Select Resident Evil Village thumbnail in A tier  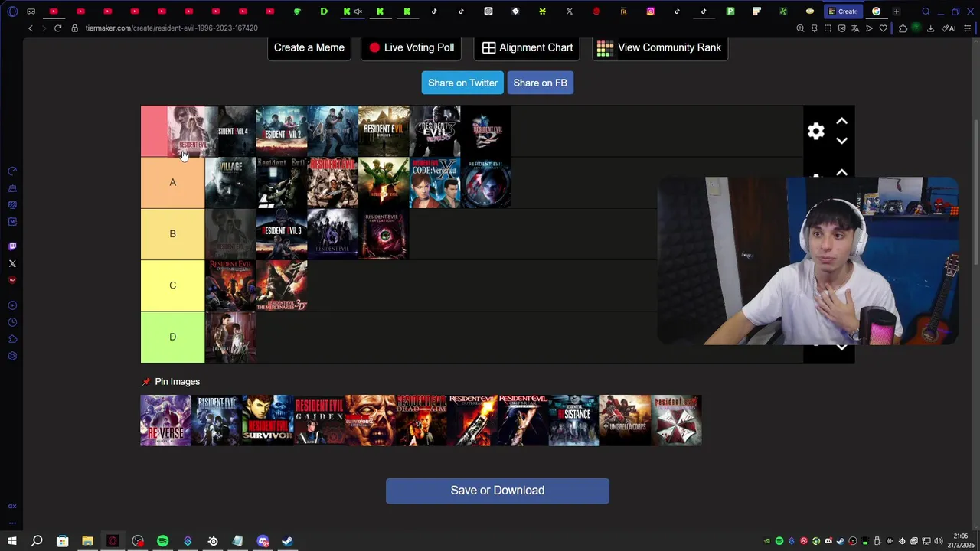coord(230,183)
